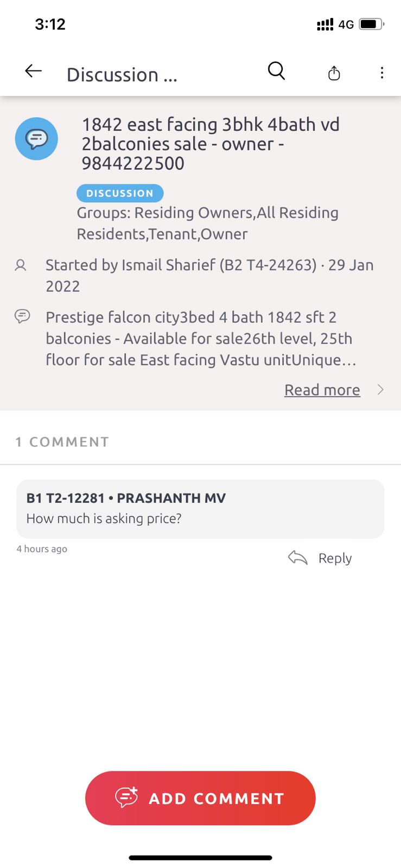Image resolution: width=401 pixels, height=868 pixels.
Task: Open search with the magnifier icon
Action: (276, 71)
